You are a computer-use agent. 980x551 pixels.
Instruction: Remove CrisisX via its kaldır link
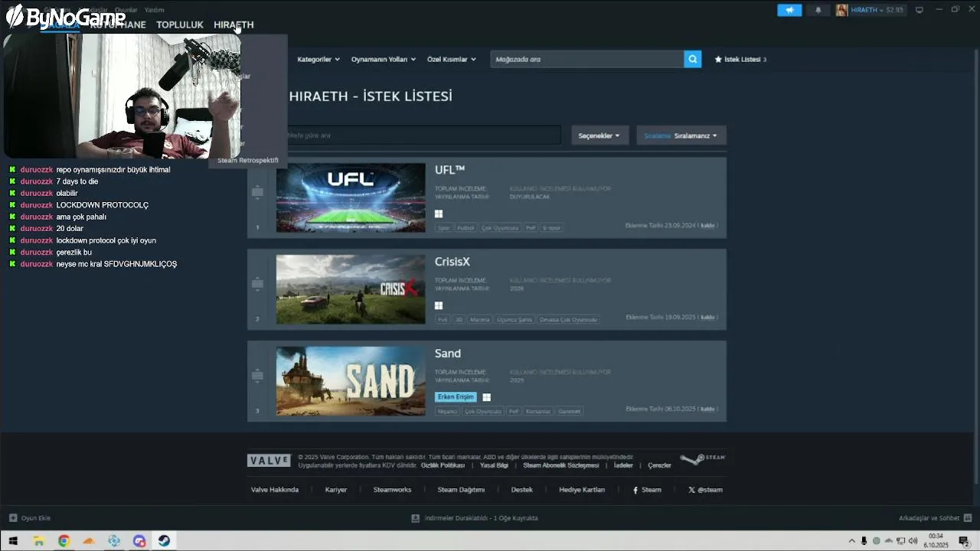coord(707,318)
